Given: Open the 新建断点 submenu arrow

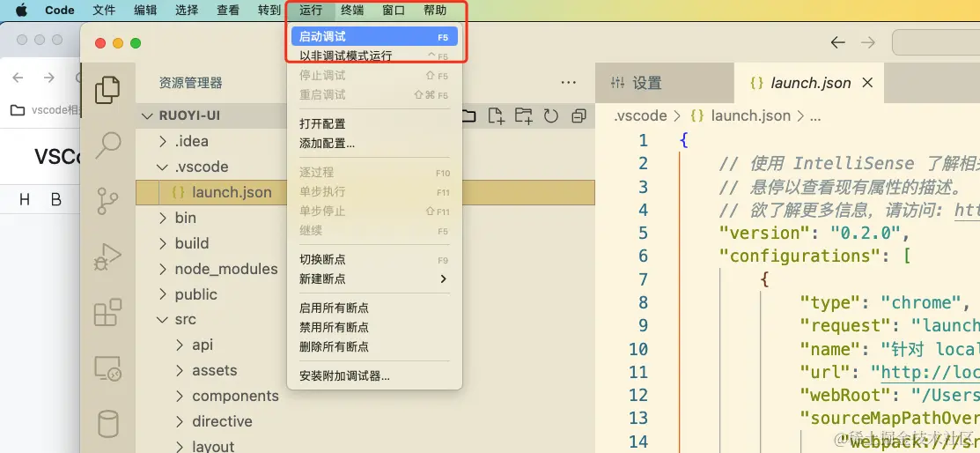Looking at the screenshot, I should (x=443, y=279).
